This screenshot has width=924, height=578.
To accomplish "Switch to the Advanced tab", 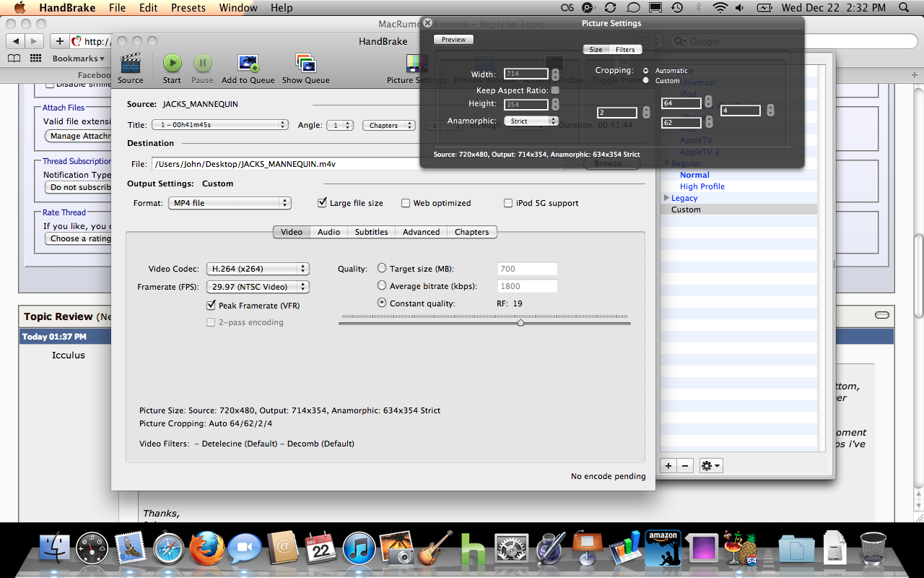I will 421,232.
